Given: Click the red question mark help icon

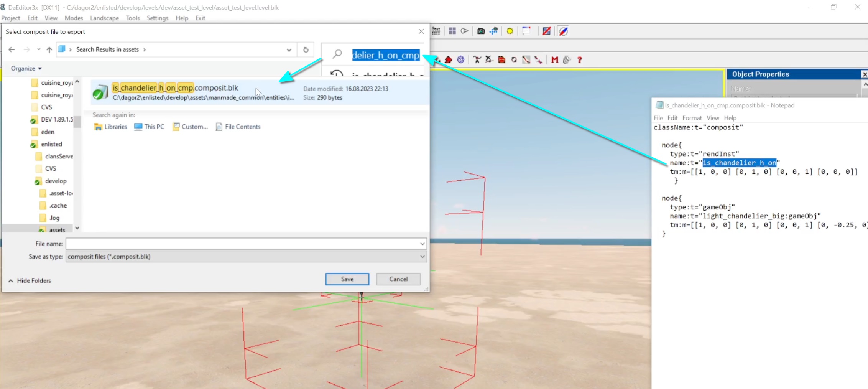Looking at the screenshot, I should (x=580, y=60).
